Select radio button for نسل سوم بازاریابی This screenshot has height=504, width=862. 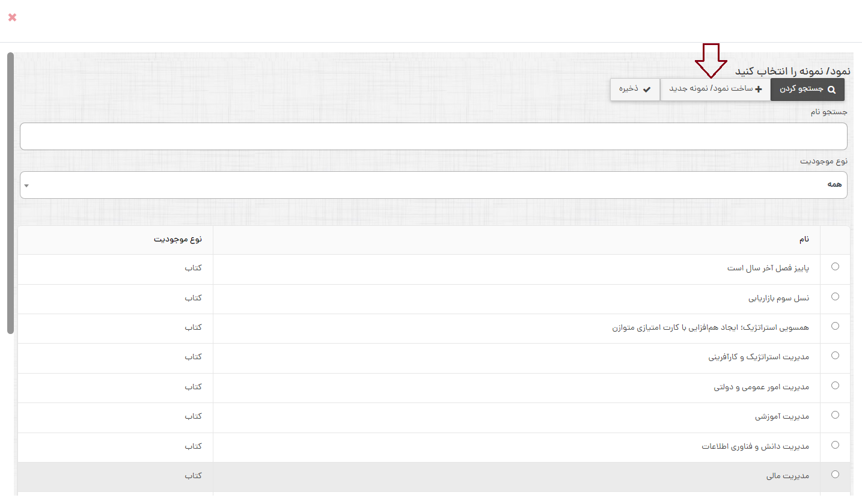point(835,297)
